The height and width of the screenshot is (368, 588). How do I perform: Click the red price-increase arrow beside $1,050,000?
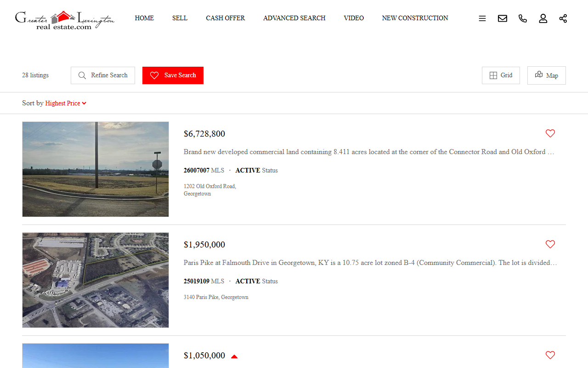234,356
